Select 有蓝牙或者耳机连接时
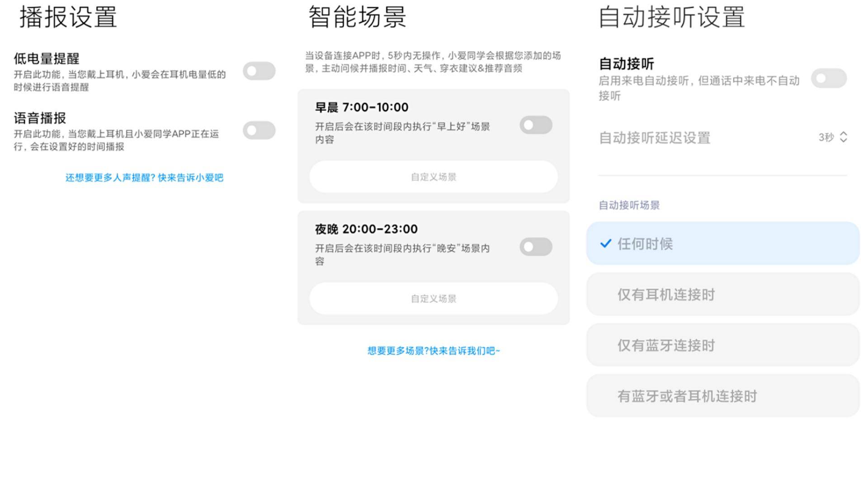This screenshot has width=868, height=488. pos(722,396)
